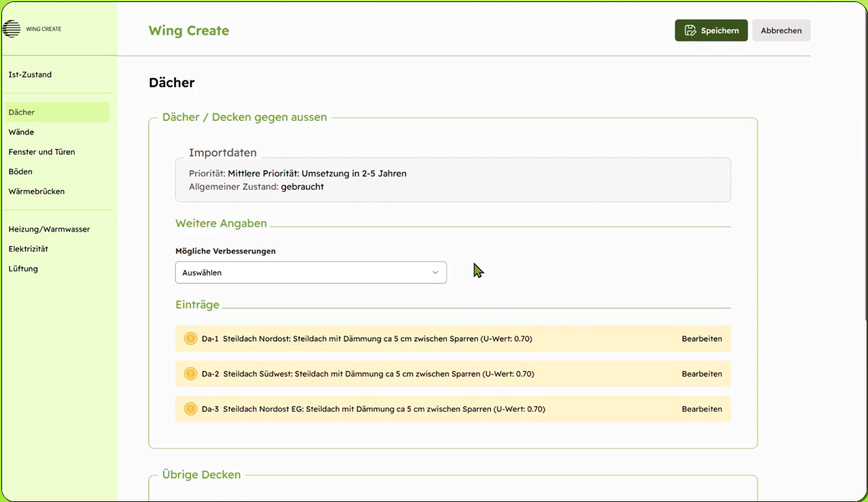Open Fenster und Türen section
Viewport: 868px width, 502px height.
pyautogui.click(x=41, y=152)
